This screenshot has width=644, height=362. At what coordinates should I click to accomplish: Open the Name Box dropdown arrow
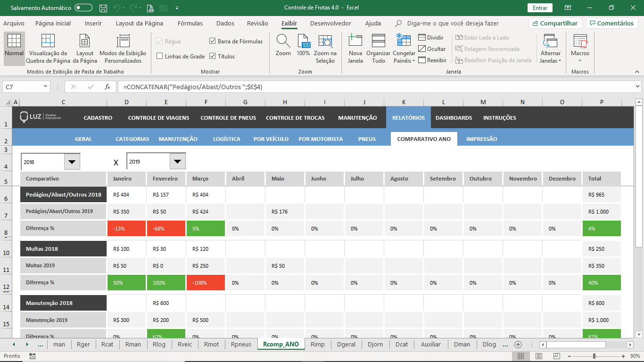[x=45, y=87]
